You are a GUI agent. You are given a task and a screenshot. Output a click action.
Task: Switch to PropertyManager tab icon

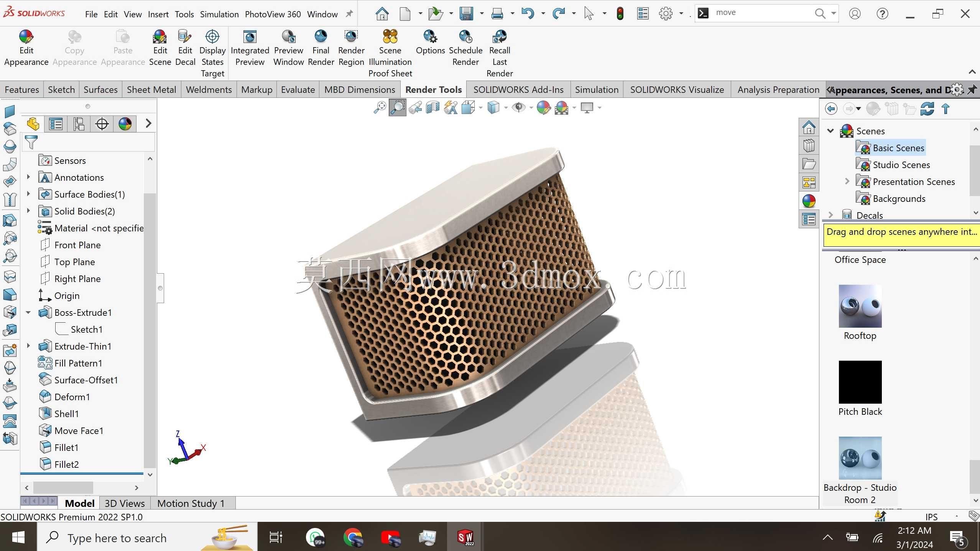tap(56, 124)
